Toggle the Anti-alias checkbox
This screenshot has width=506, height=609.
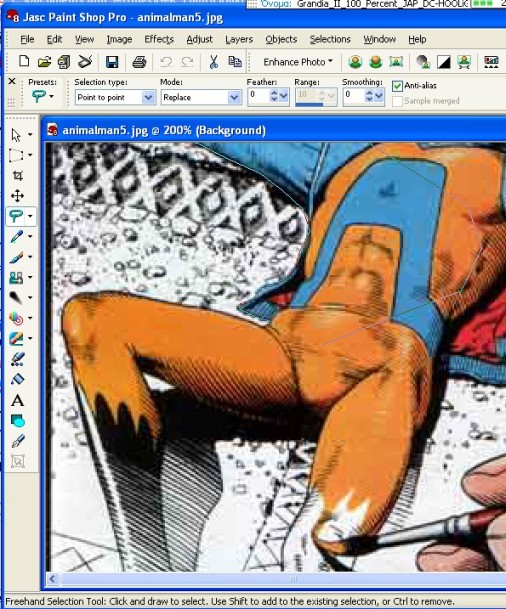tap(397, 86)
